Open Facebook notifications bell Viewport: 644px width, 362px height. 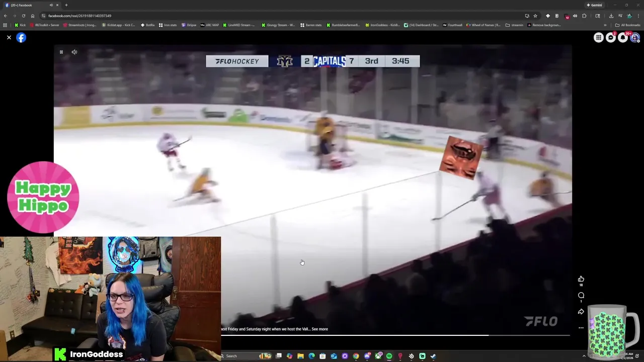tap(623, 38)
